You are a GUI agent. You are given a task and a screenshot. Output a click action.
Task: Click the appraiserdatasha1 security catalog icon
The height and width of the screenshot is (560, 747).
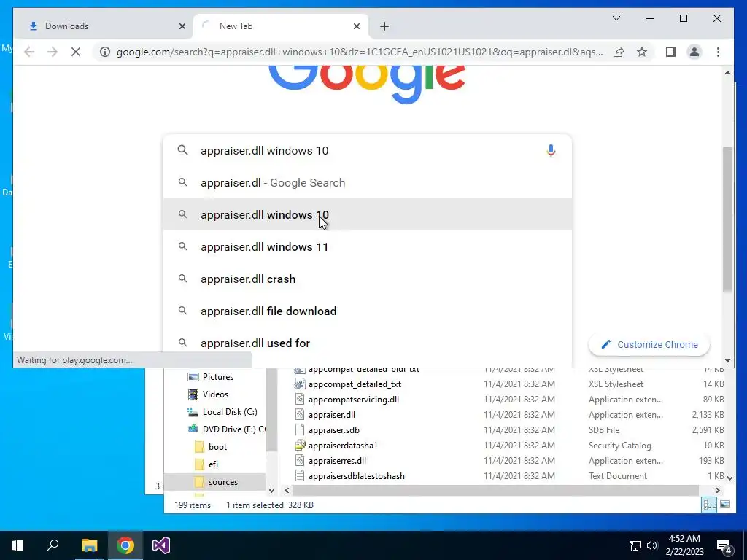(300, 446)
